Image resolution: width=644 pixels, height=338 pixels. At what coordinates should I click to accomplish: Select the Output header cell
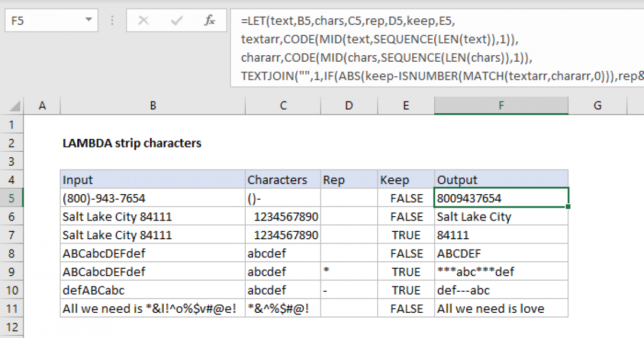501,179
